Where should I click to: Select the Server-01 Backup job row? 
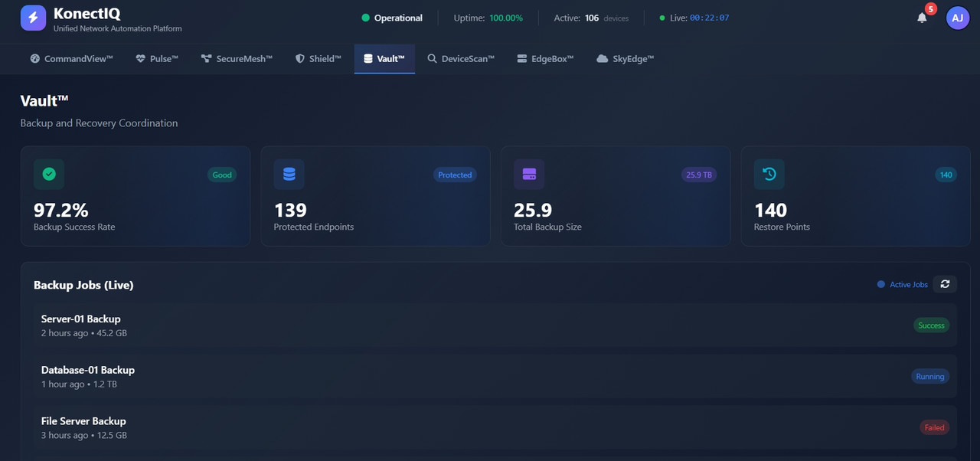pos(495,325)
